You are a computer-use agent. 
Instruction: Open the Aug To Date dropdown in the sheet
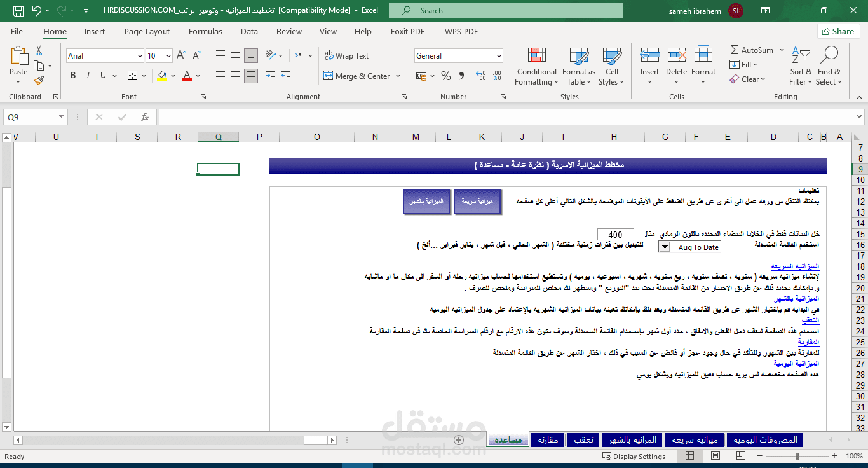(x=663, y=247)
